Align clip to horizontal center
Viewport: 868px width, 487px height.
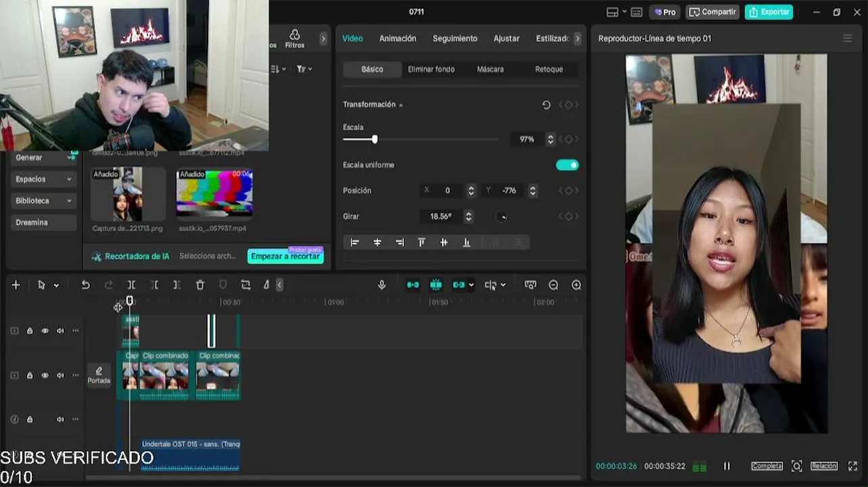(x=377, y=242)
